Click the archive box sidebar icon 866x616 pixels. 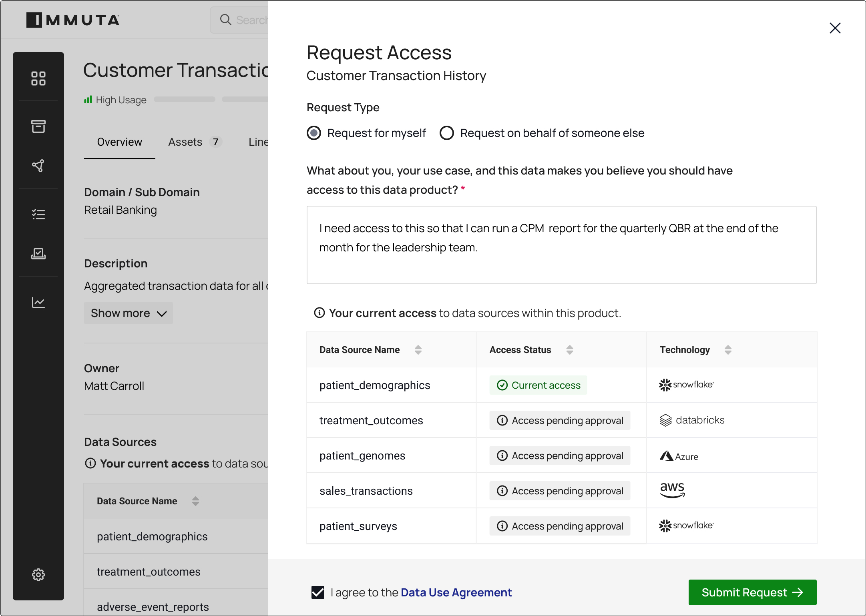[38, 126]
